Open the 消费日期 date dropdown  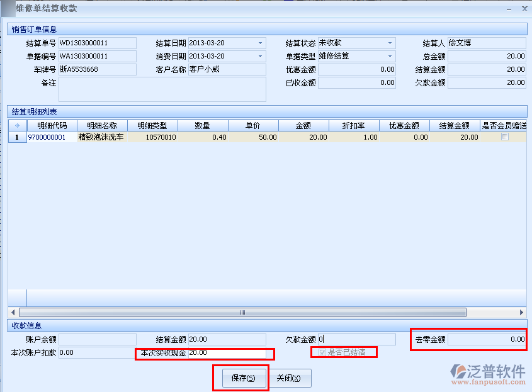(261, 57)
